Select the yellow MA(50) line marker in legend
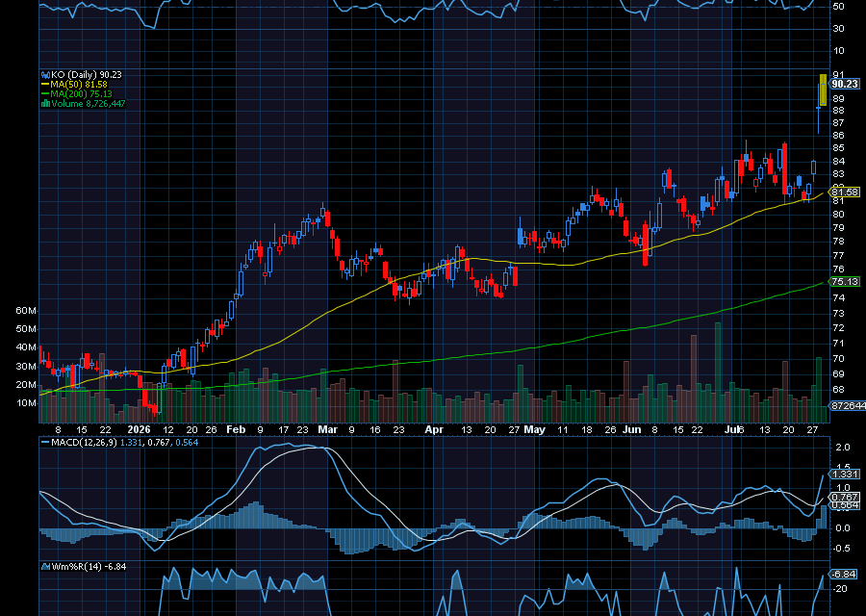This screenshot has height=616, width=866. pyautogui.click(x=45, y=85)
